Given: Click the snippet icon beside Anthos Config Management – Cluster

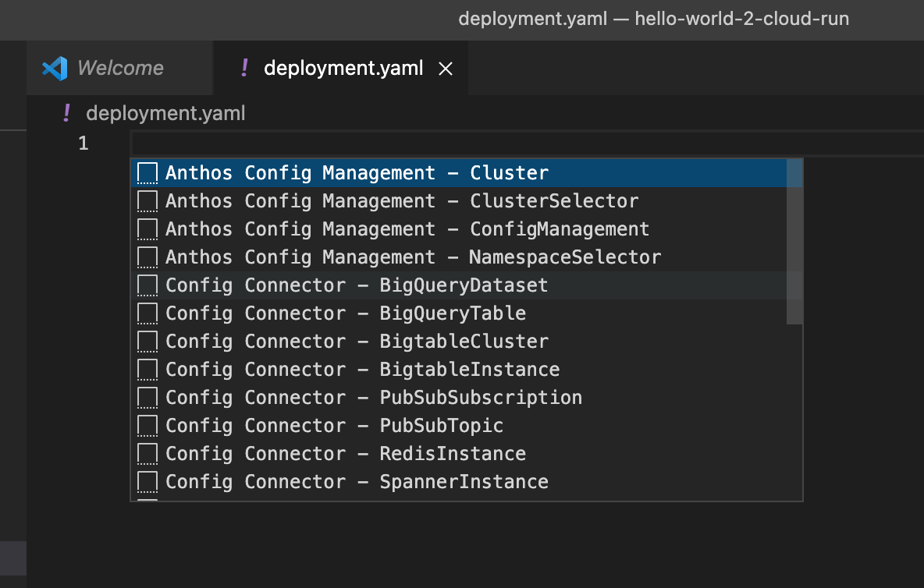Looking at the screenshot, I should pos(147,172).
